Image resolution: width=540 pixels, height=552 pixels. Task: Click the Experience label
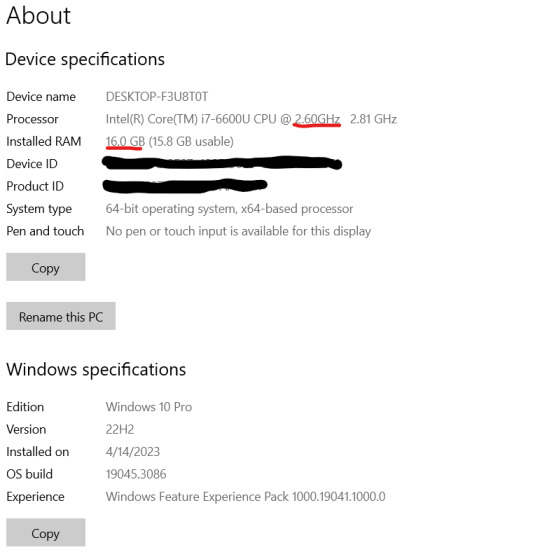click(36, 497)
